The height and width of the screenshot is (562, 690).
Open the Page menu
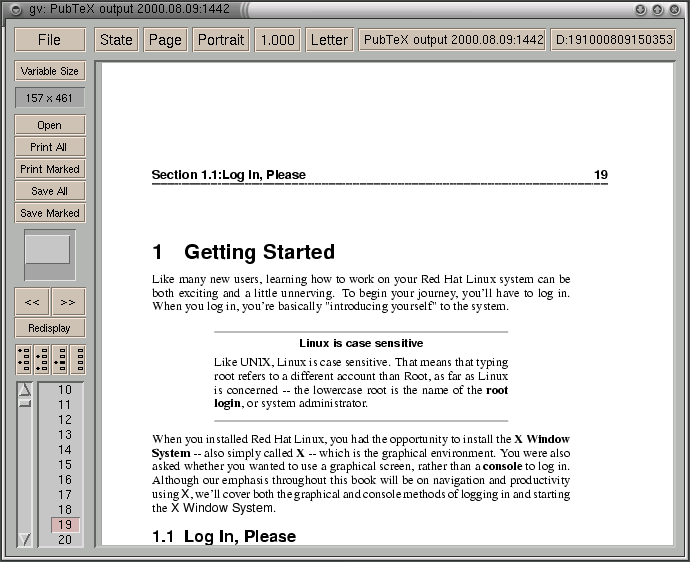pos(165,40)
